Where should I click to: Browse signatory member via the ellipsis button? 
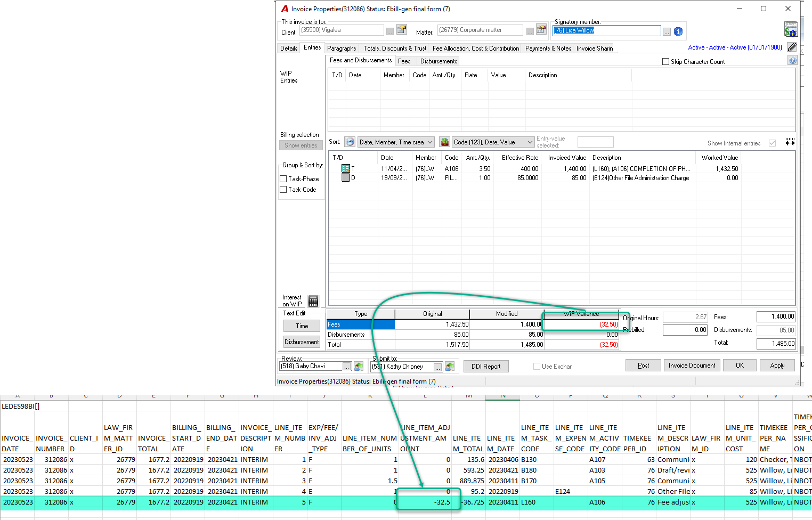click(x=667, y=31)
